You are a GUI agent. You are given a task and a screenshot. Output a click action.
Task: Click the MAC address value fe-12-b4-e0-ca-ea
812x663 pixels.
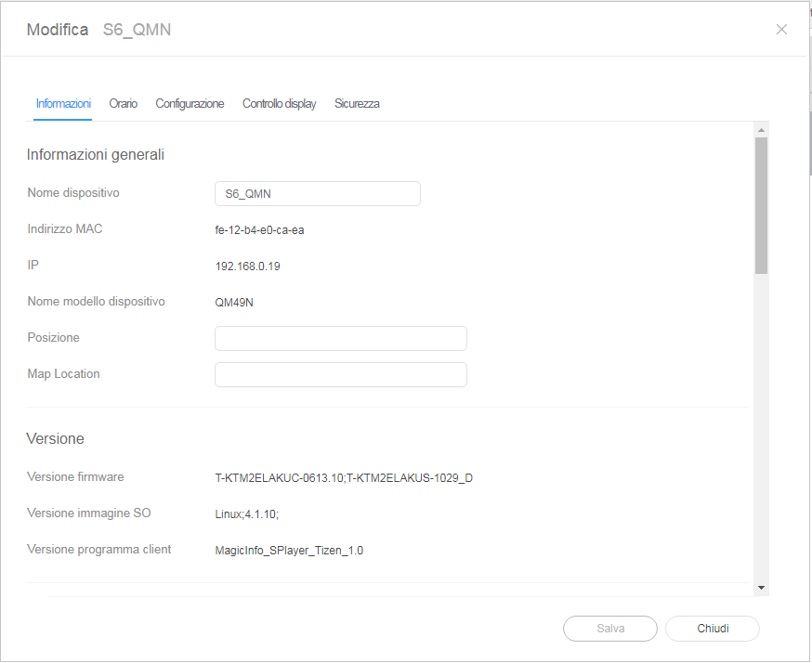pyautogui.click(x=259, y=230)
